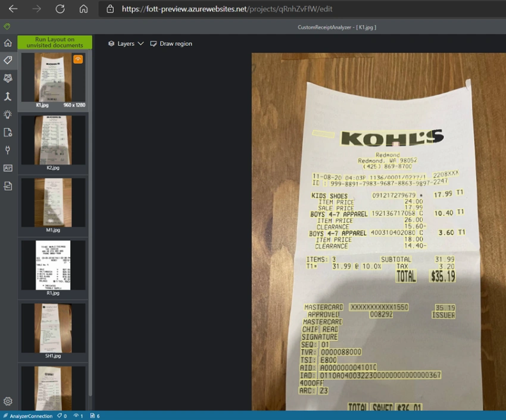Select the TOTAL text box on the receipt
The width and height of the screenshot is (506, 420).
pyautogui.click(x=406, y=276)
